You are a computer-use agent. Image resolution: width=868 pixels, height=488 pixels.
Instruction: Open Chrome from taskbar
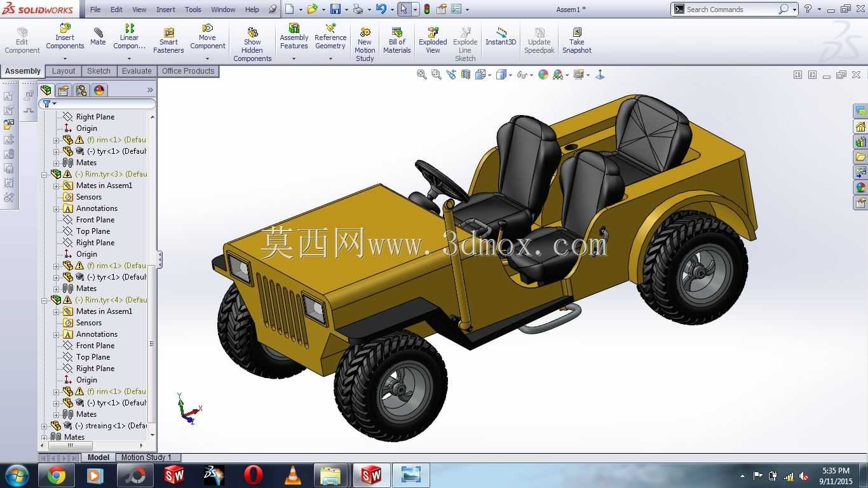56,475
